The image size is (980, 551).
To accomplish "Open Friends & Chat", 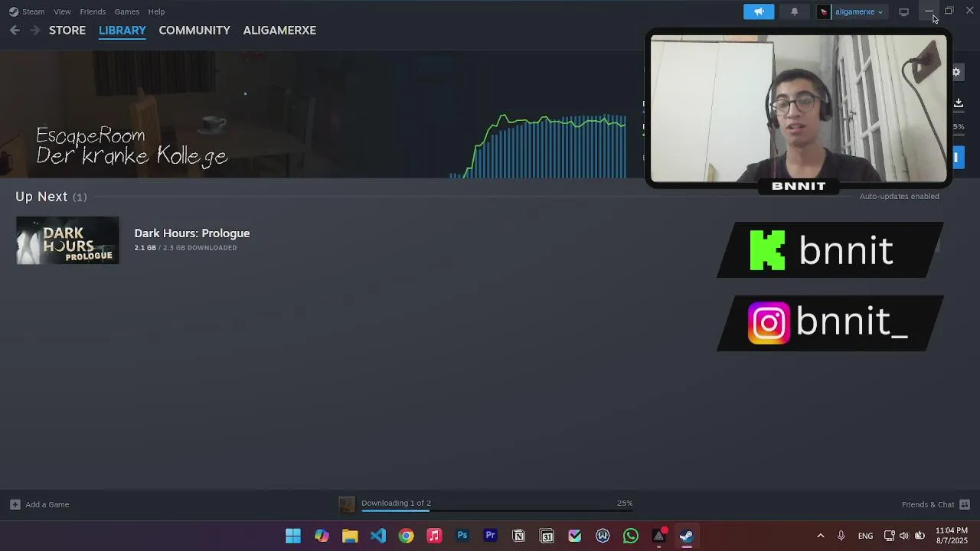I will coord(928,504).
